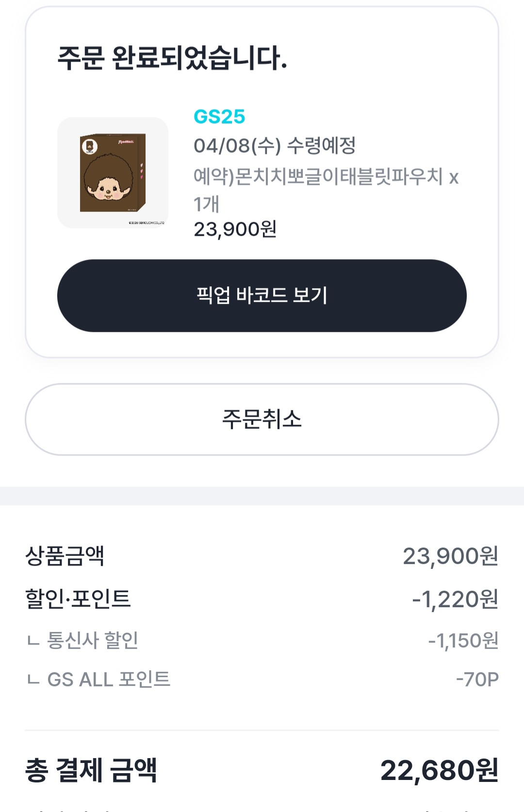Tap the 픽업 바코드 보기 button
The width and height of the screenshot is (524, 812).
pyautogui.click(x=262, y=296)
